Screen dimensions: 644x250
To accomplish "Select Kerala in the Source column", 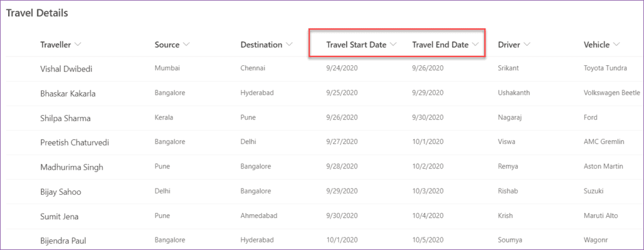I will pyautogui.click(x=164, y=117).
